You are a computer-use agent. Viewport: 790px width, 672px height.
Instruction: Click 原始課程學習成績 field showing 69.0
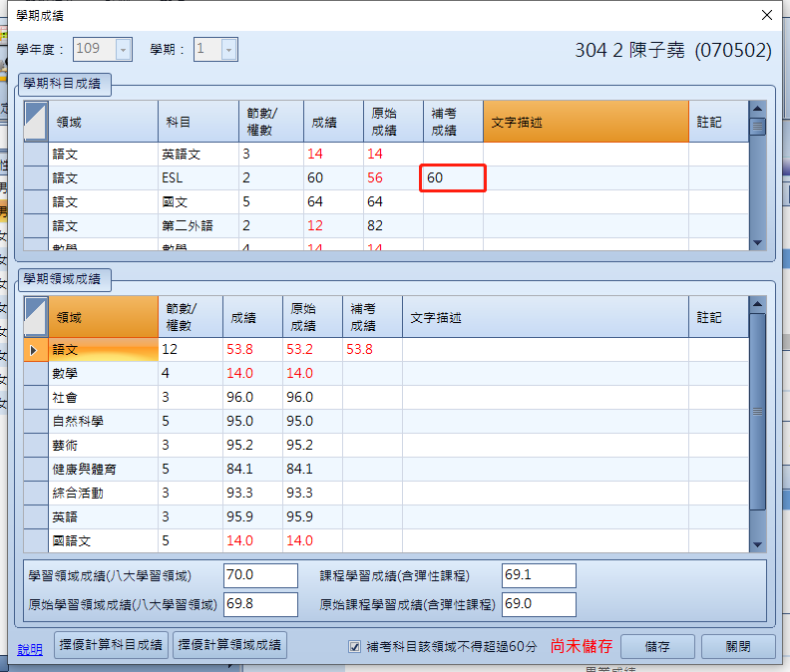tap(539, 604)
